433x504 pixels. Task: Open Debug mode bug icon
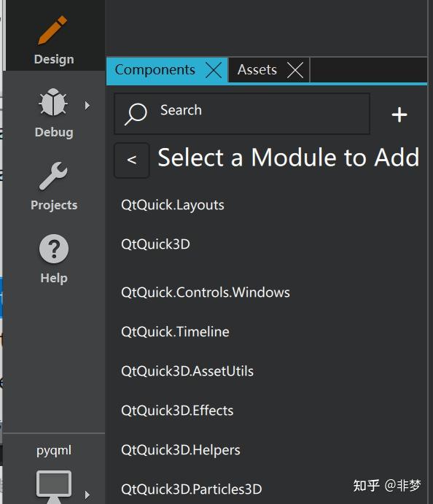tap(53, 102)
